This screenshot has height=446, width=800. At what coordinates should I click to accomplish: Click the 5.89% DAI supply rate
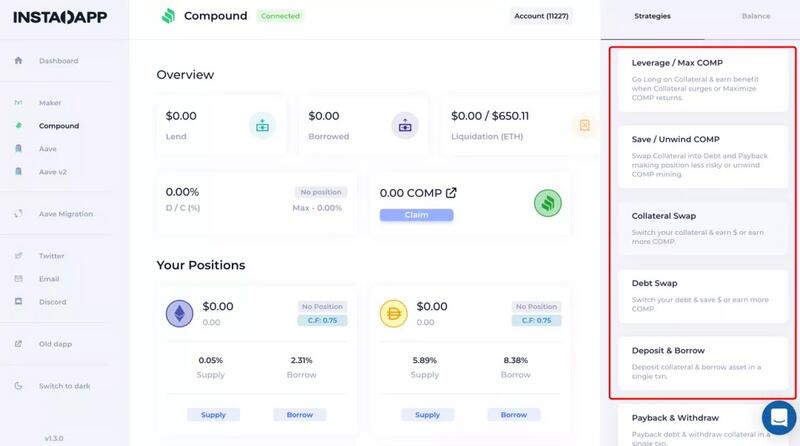coord(424,360)
